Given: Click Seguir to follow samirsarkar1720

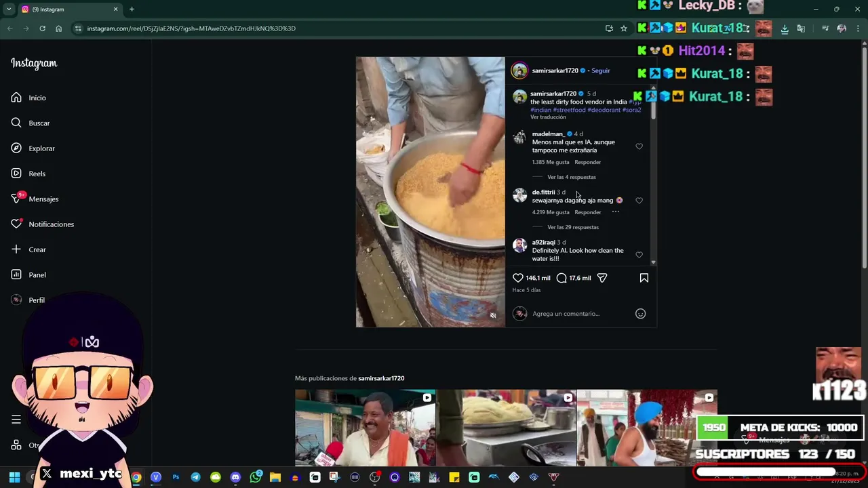Looking at the screenshot, I should pos(601,70).
